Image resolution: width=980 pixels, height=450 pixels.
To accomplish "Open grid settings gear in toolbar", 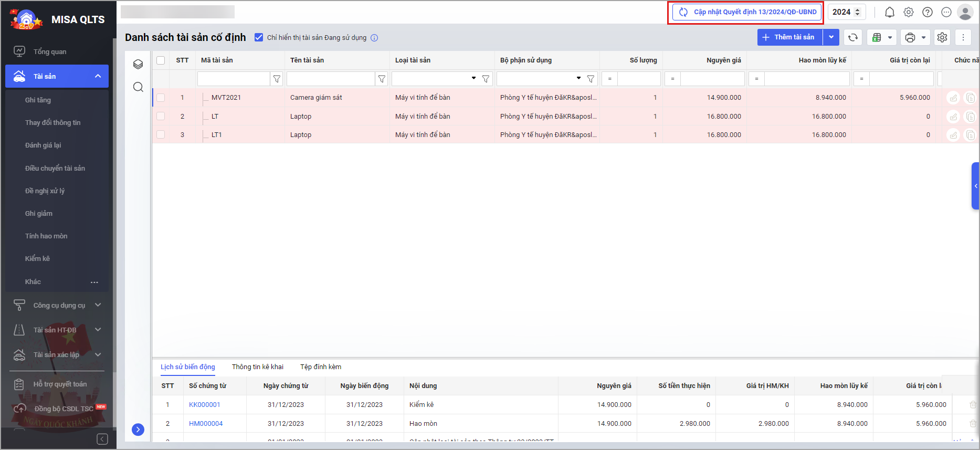I will tap(942, 37).
